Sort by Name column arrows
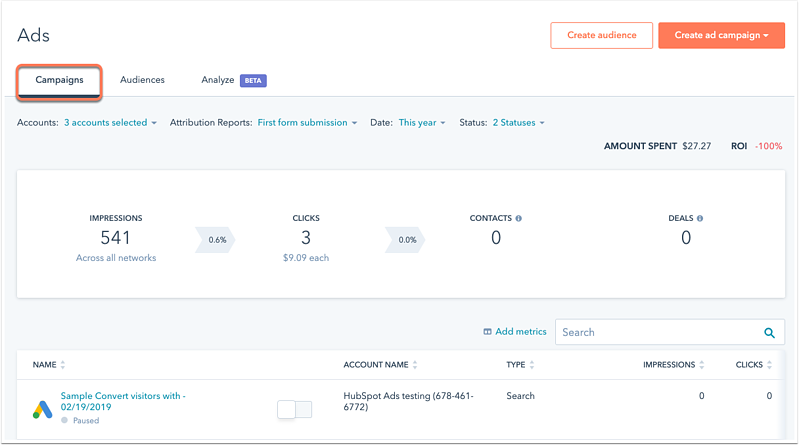This screenshot has height=445, width=799. 63,366
